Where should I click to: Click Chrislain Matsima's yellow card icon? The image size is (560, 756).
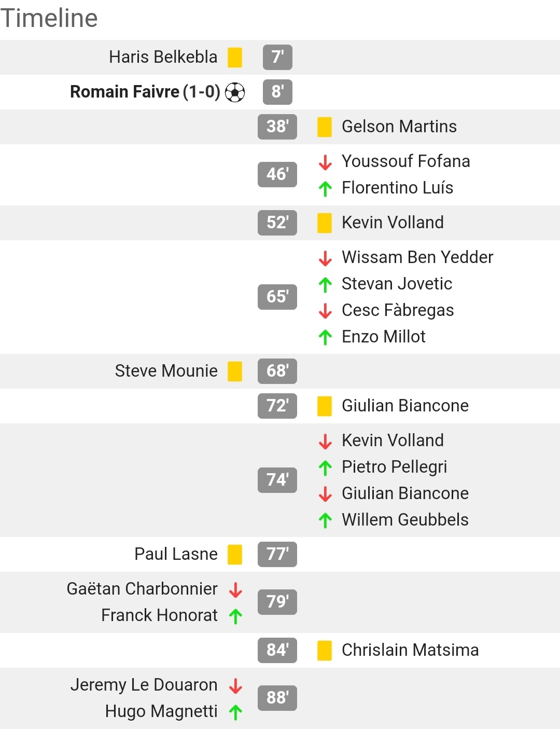coord(325,650)
